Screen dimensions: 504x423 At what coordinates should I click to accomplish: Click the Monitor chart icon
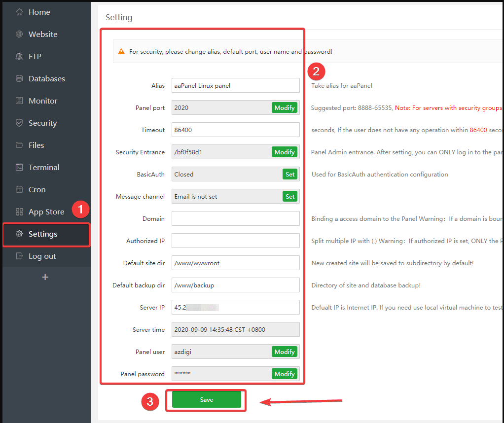point(19,101)
